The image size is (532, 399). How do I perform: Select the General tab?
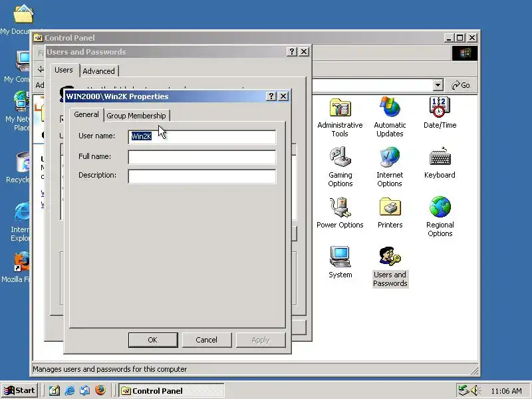pyautogui.click(x=86, y=114)
